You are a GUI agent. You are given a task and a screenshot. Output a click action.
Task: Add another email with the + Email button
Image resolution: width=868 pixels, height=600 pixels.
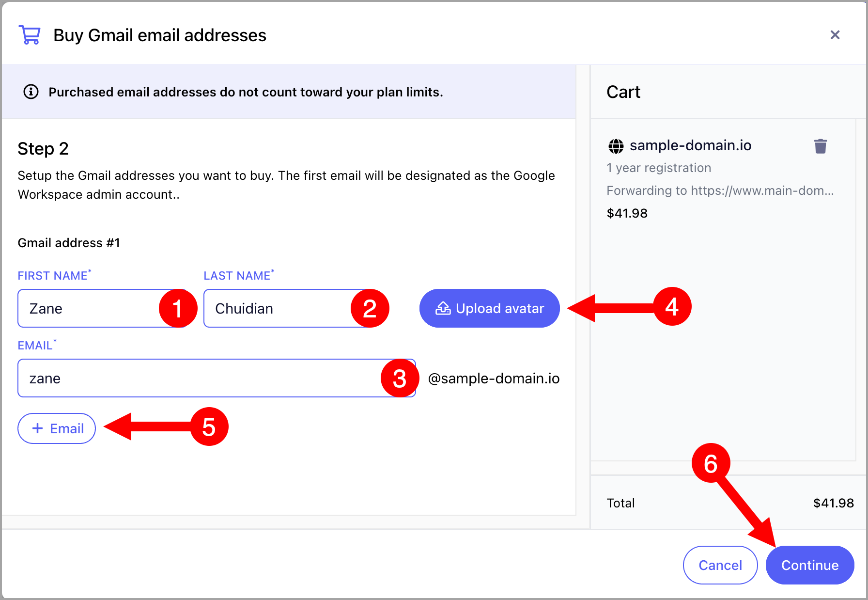[57, 428]
